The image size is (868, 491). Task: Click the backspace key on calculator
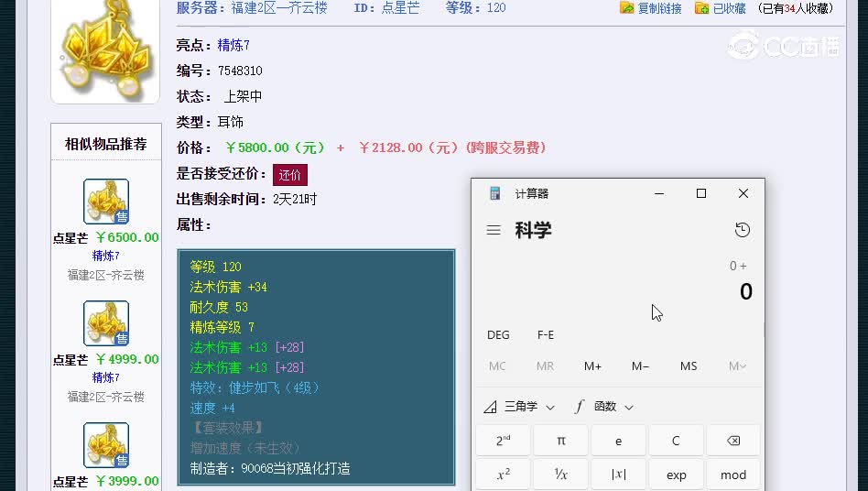tap(732, 441)
